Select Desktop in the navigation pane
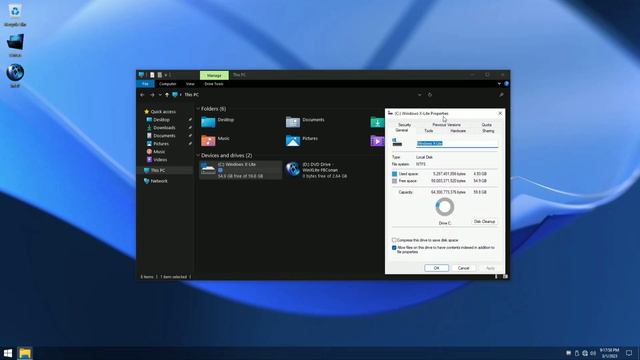Screen dimensions: 640x360 pos(161,120)
